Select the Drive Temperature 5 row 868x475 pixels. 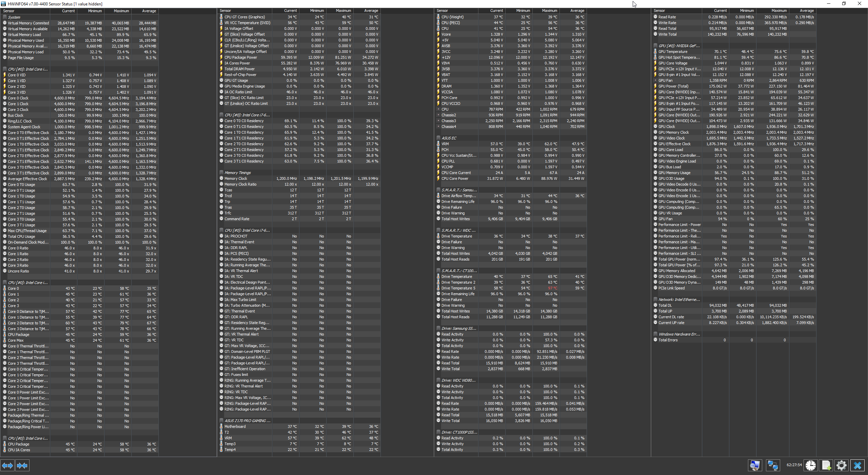click(458, 288)
